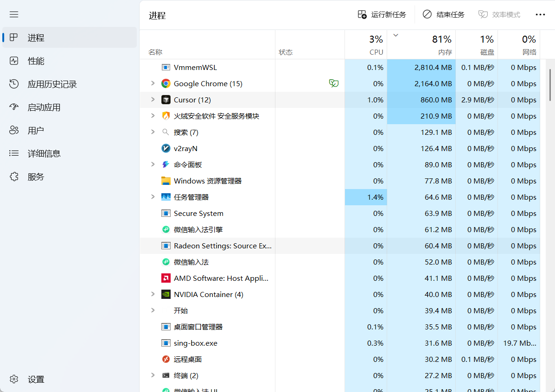Go to 性能 page label
This screenshot has width=555, height=392.
coord(36,61)
